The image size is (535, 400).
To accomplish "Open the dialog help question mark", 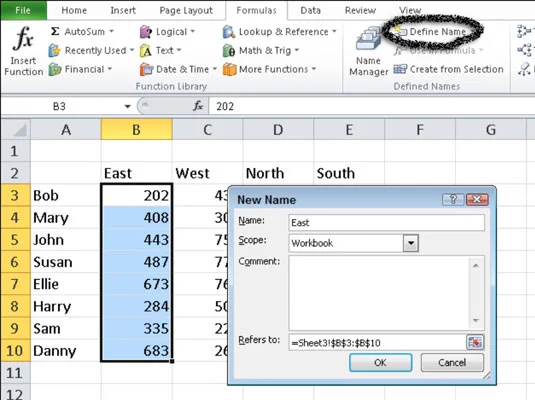I will click(x=453, y=199).
